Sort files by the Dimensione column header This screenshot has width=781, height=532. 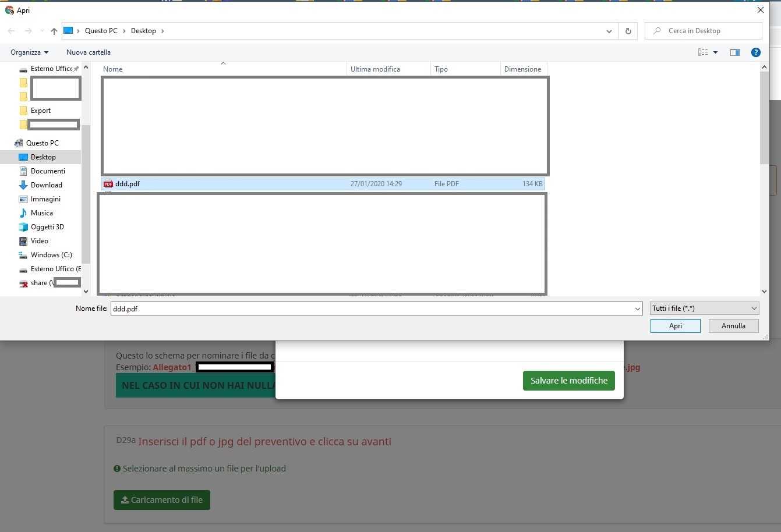tap(523, 69)
